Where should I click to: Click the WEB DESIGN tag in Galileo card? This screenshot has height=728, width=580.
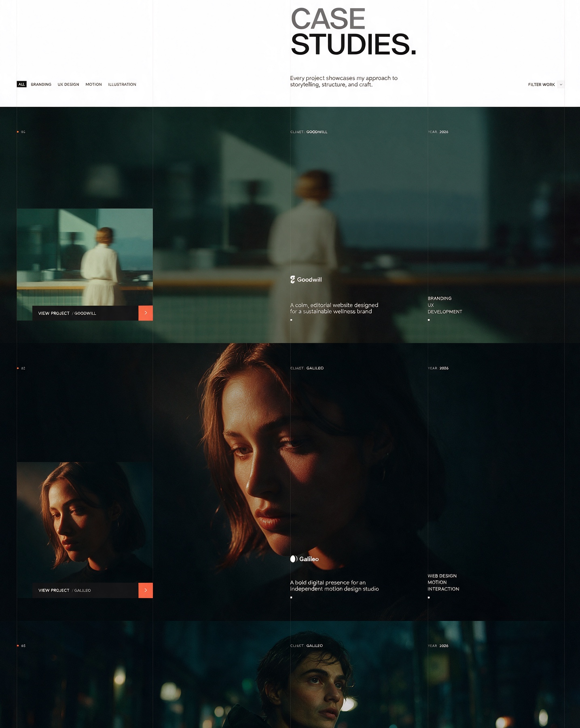442,576
